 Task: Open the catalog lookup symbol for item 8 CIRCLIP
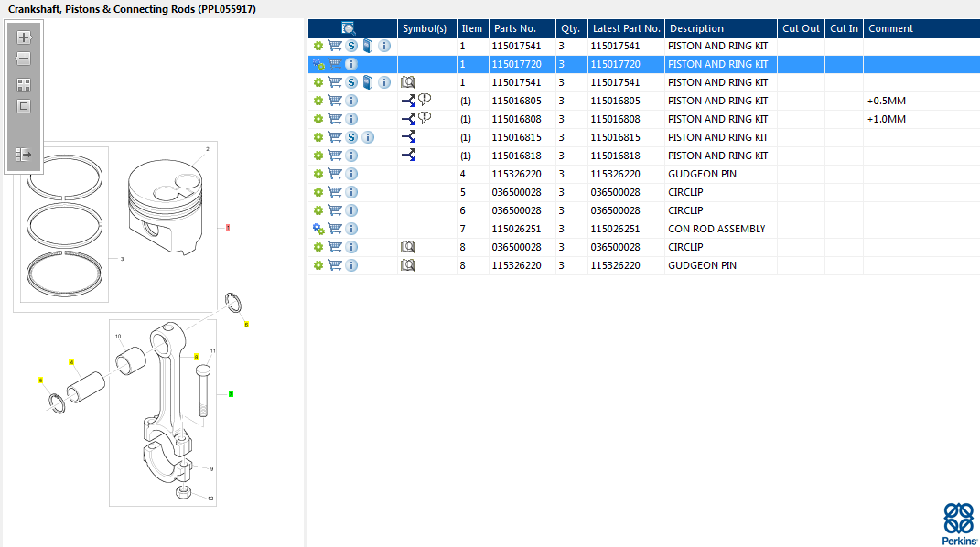[x=407, y=247]
